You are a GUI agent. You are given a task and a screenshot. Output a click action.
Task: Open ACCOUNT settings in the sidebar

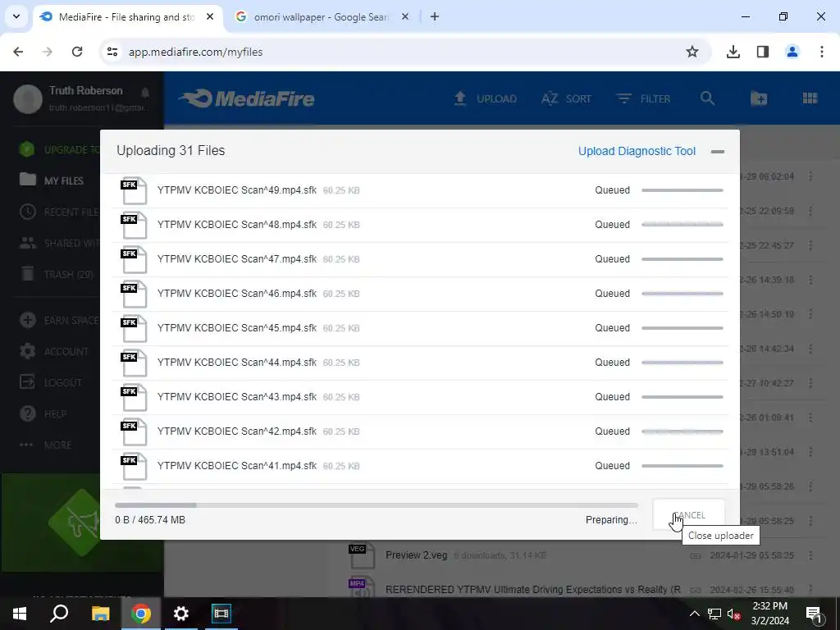click(54, 351)
